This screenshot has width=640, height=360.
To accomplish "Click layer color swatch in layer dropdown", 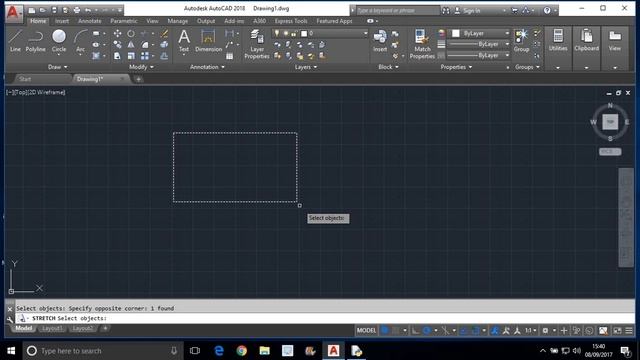I will click(304, 33).
